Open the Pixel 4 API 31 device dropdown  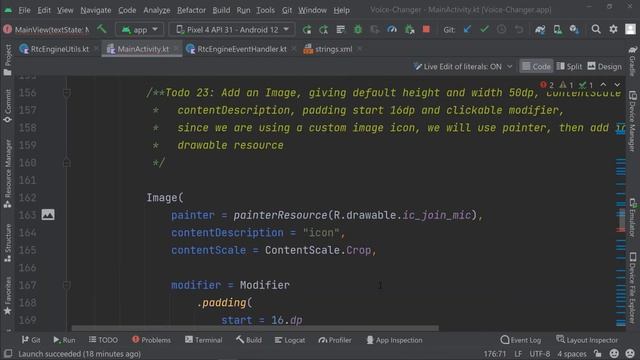[232, 29]
